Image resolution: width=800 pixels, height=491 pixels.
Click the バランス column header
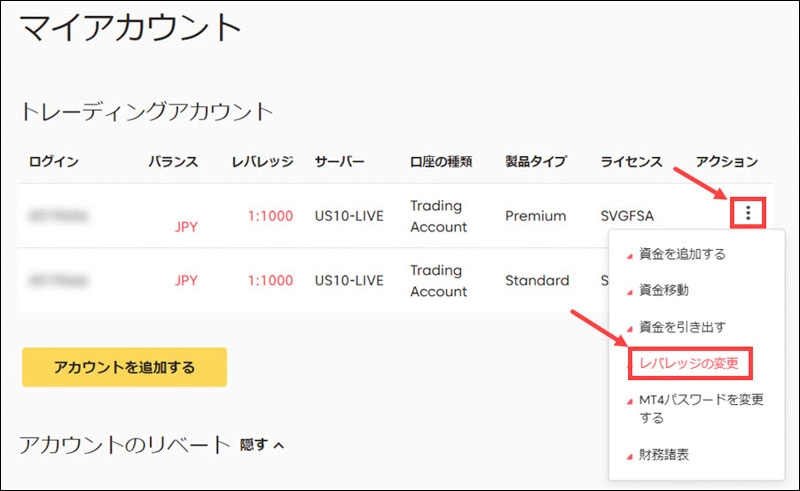(173, 162)
